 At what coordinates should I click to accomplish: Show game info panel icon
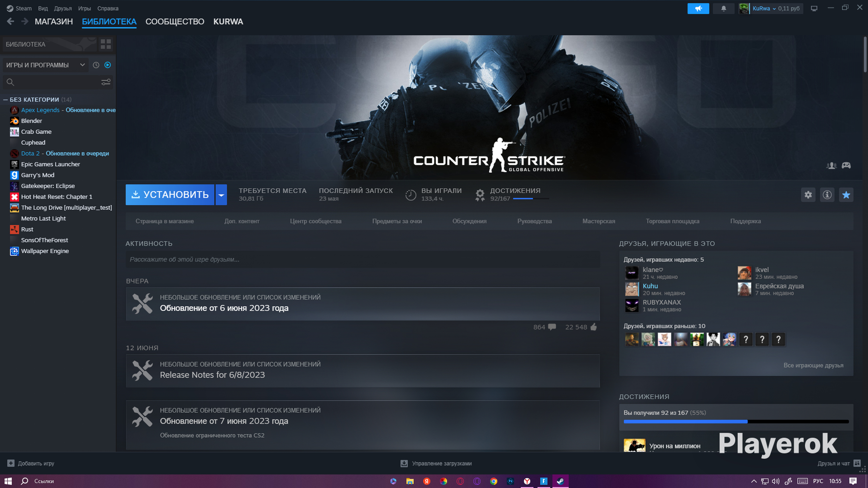coord(827,195)
